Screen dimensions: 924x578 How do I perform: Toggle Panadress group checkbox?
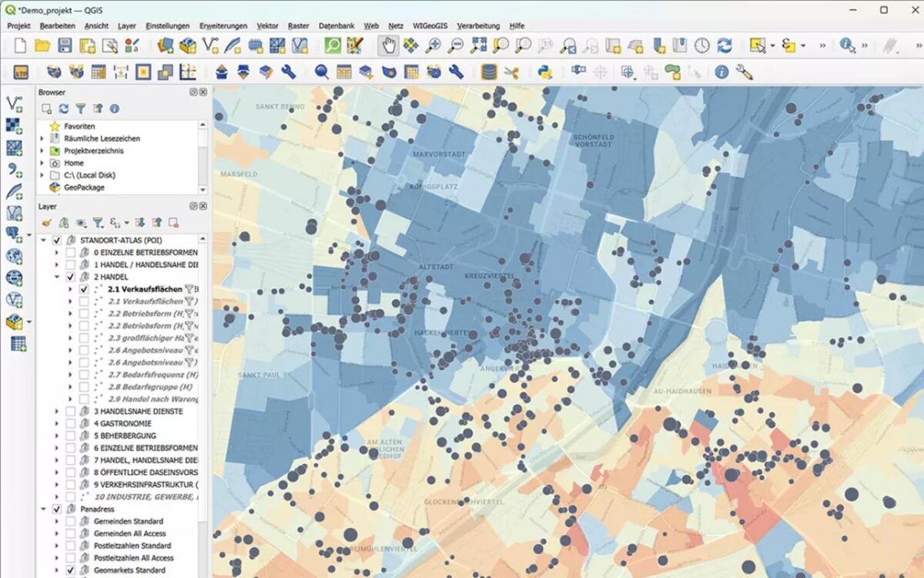click(x=56, y=509)
